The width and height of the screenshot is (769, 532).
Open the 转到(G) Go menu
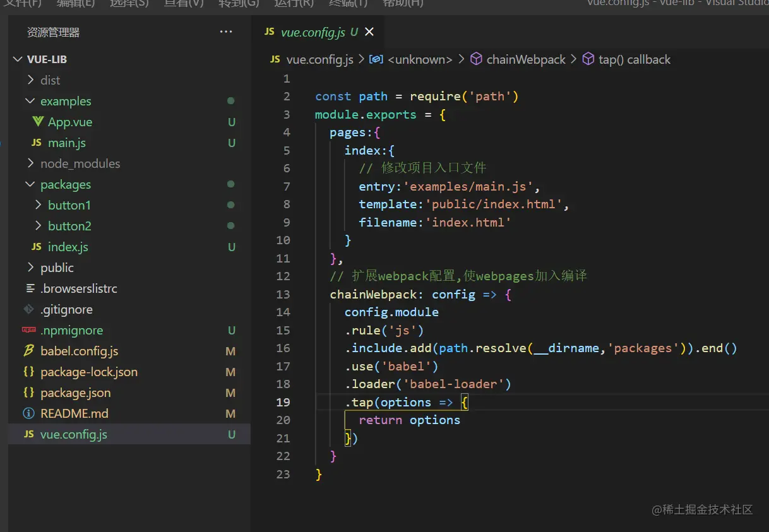coord(239,3)
